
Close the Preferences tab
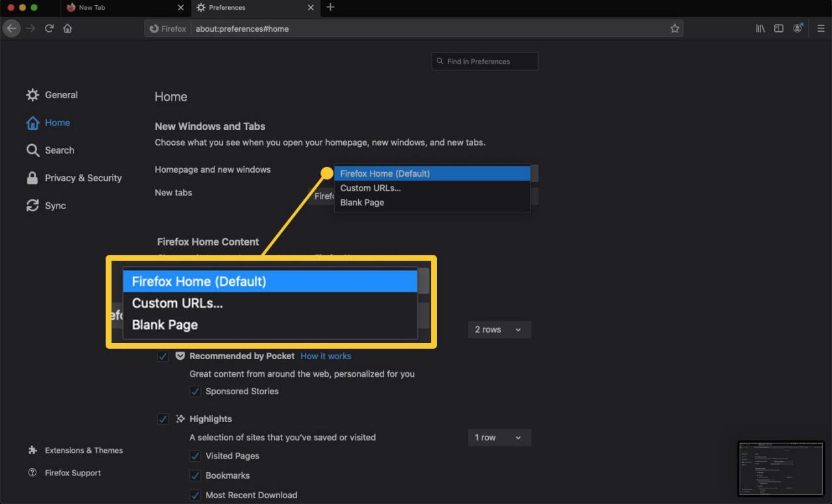[311, 8]
